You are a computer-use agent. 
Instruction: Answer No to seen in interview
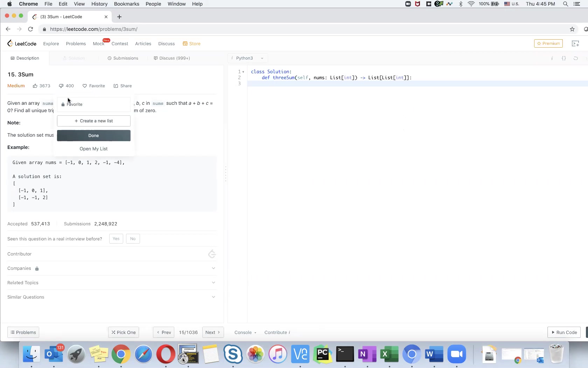click(133, 239)
